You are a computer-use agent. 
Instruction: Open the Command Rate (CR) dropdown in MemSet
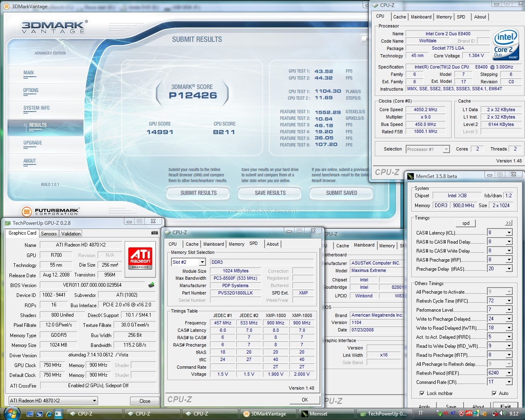(x=509, y=382)
